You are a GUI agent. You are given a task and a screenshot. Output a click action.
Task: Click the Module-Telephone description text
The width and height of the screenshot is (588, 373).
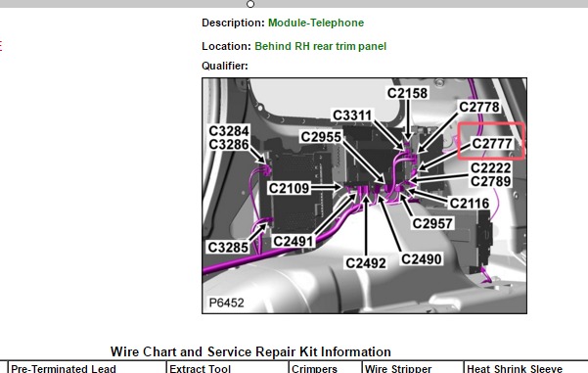pyautogui.click(x=316, y=23)
